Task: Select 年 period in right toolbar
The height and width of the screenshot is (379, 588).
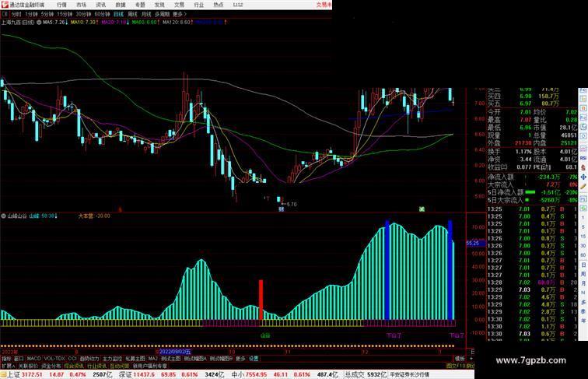Action: tap(583, 321)
